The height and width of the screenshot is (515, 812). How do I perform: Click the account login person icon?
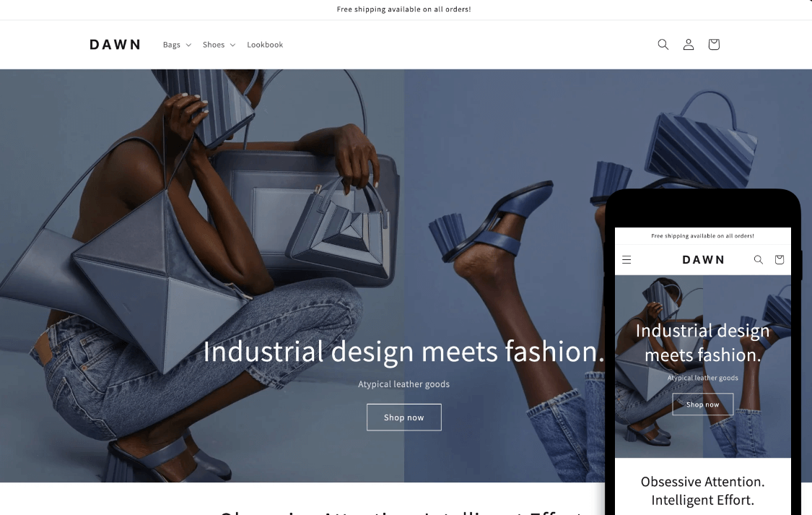click(x=689, y=45)
